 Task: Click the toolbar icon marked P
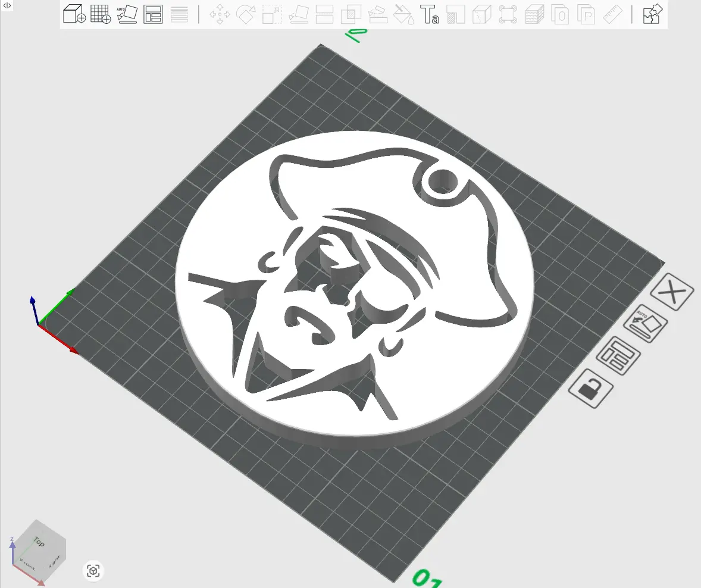[x=586, y=14]
